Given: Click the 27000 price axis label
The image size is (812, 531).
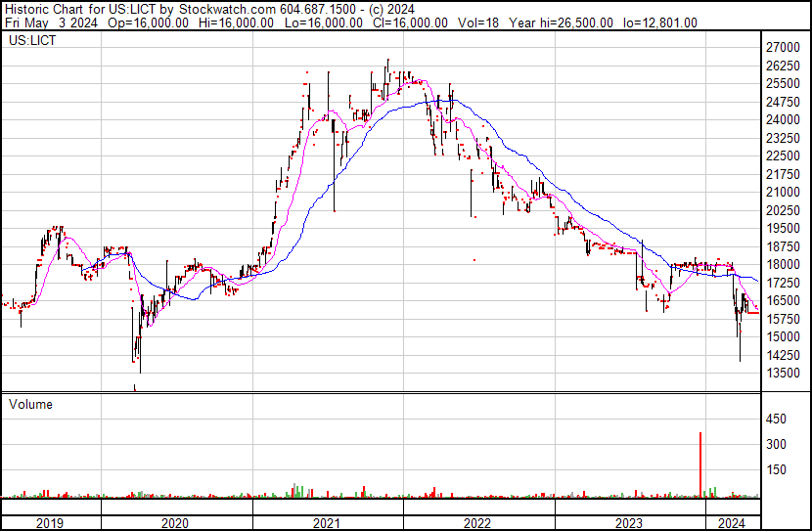Looking at the screenshot, I should coord(784,47).
